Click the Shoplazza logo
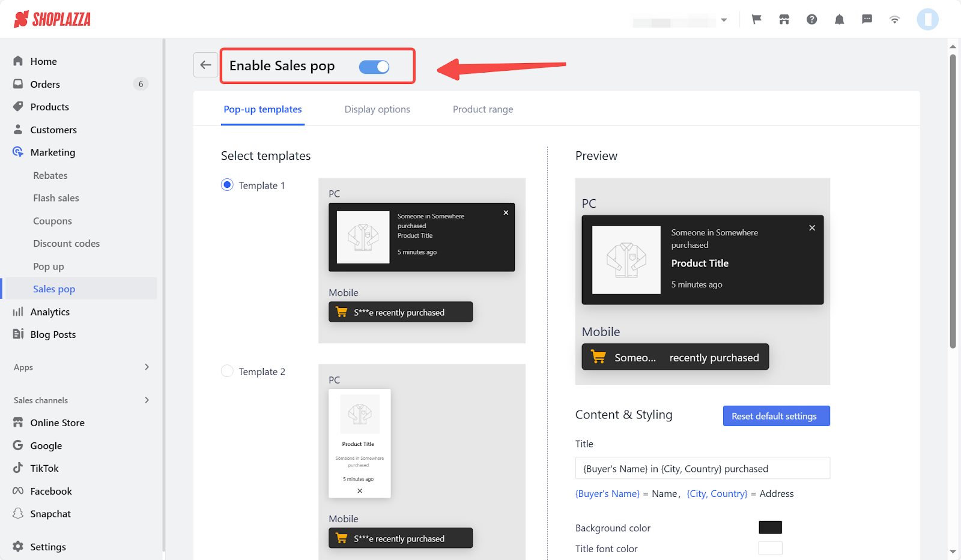 52,19
